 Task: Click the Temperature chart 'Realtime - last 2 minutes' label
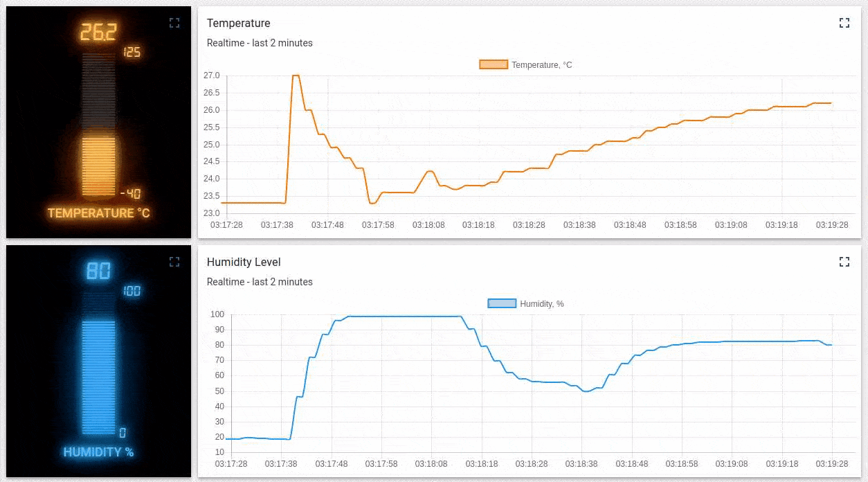pos(260,43)
